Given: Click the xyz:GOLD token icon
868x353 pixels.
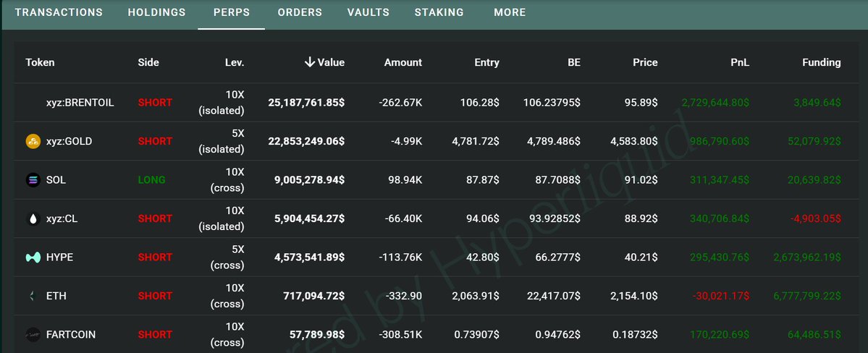Looking at the screenshot, I should click(33, 141).
